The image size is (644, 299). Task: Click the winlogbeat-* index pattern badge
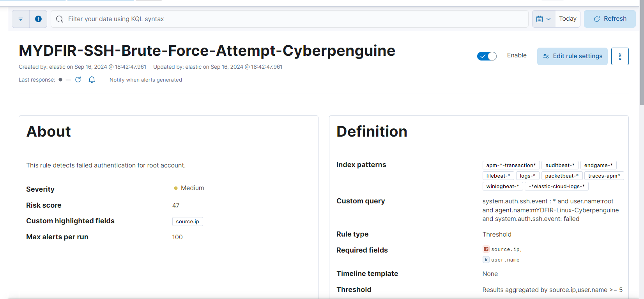tap(502, 186)
